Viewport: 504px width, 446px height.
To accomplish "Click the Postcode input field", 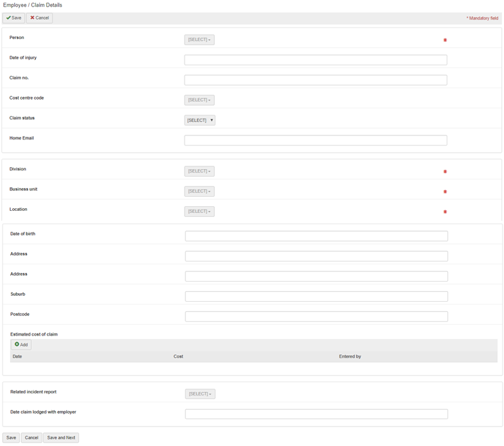I will click(316, 317).
